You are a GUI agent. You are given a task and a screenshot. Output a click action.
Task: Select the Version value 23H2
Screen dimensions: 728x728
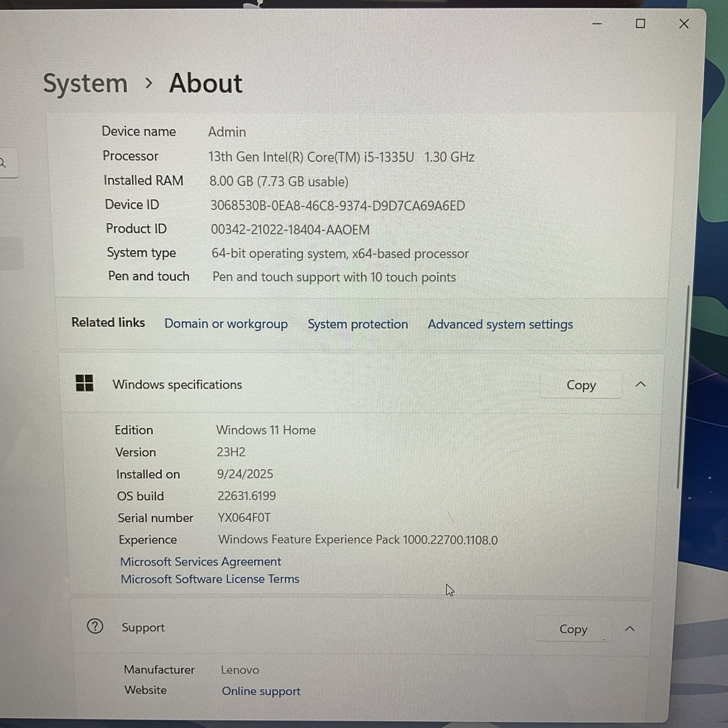(231, 452)
